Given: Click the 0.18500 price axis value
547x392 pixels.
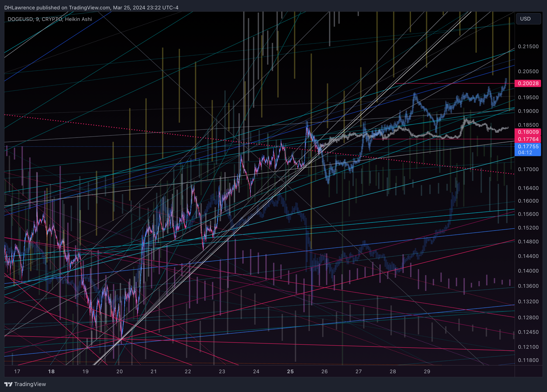Looking at the screenshot, I should pos(528,125).
